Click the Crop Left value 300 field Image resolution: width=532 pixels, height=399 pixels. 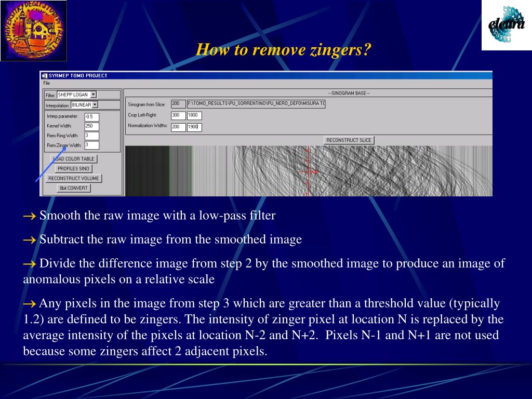(x=178, y=116)
